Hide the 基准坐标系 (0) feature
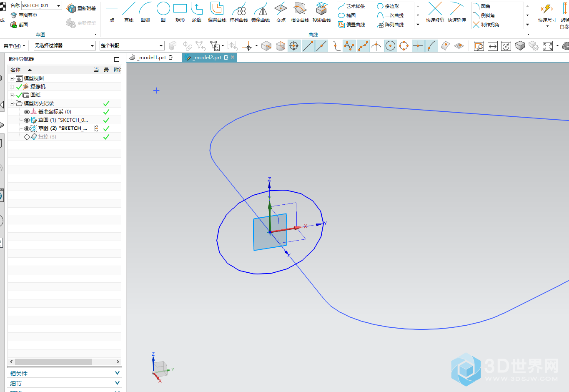 tap(27, 112)
